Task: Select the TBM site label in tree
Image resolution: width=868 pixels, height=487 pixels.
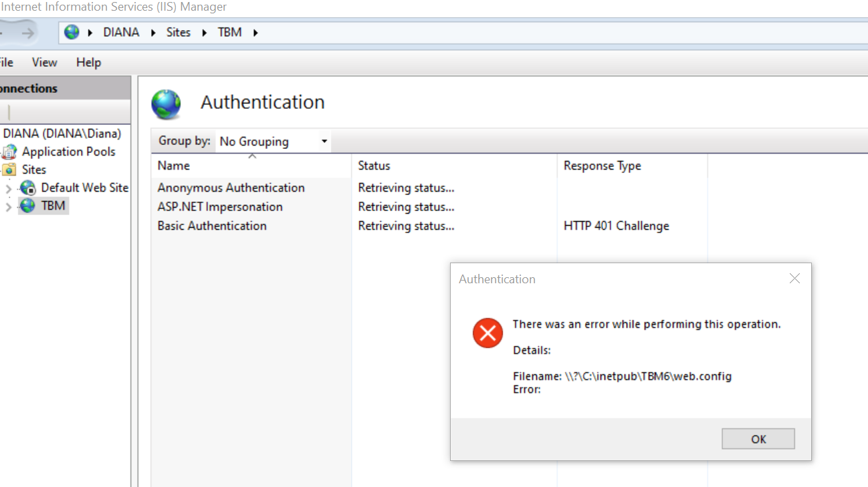Action: [53, 206]
